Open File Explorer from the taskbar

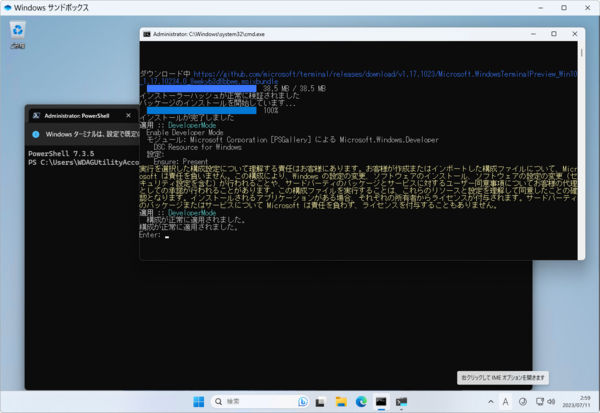[x=341, y=402]
